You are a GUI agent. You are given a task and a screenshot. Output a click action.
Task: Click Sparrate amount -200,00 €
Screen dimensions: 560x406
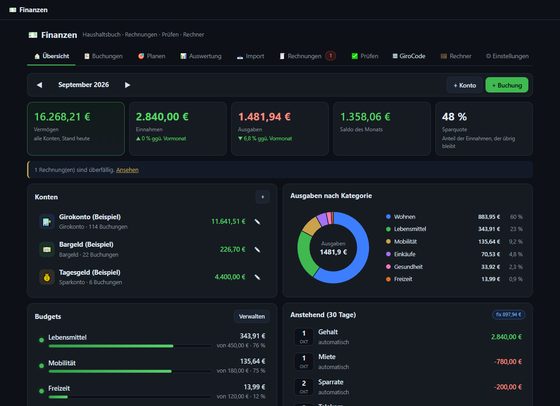(x=508, y=387)
